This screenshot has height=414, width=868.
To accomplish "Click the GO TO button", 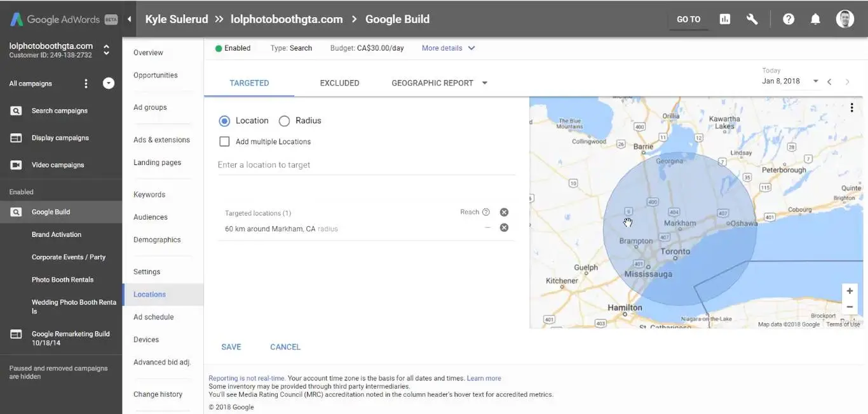I will [689, 20].
